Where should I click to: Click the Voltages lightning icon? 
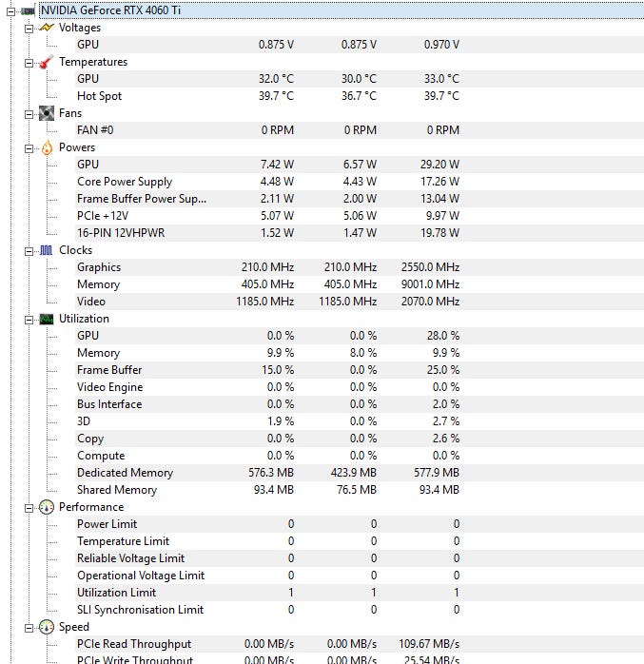point(47,28)
